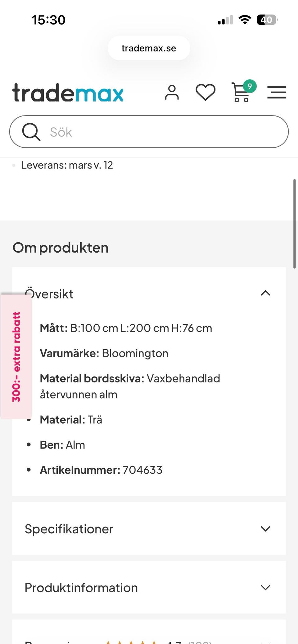Image resolution: width=298 pixels, height=644 pixels.
Task: Tap the search magnifier icon
Action: click(x=31, y=132)
